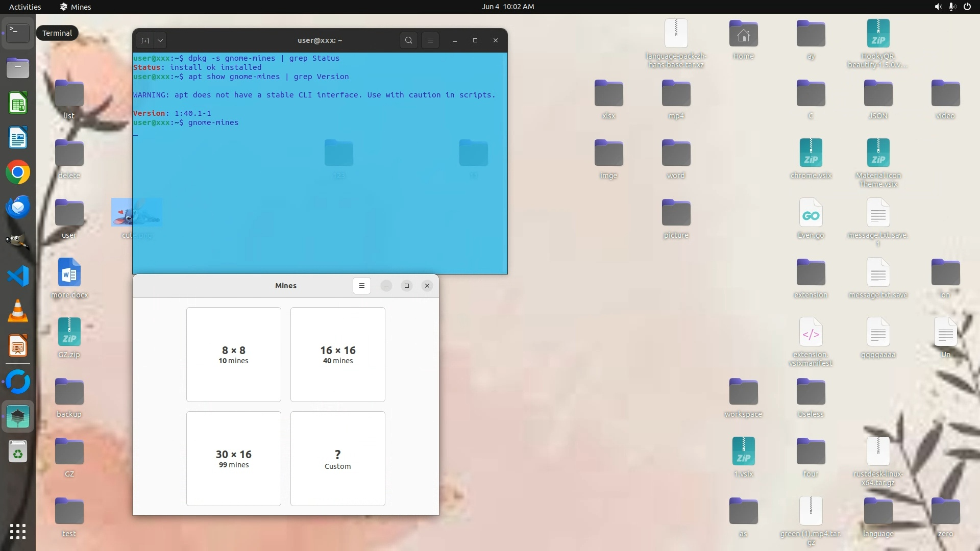Open the clock and calendar panel
980x551 pixels.
pos(507,7)
